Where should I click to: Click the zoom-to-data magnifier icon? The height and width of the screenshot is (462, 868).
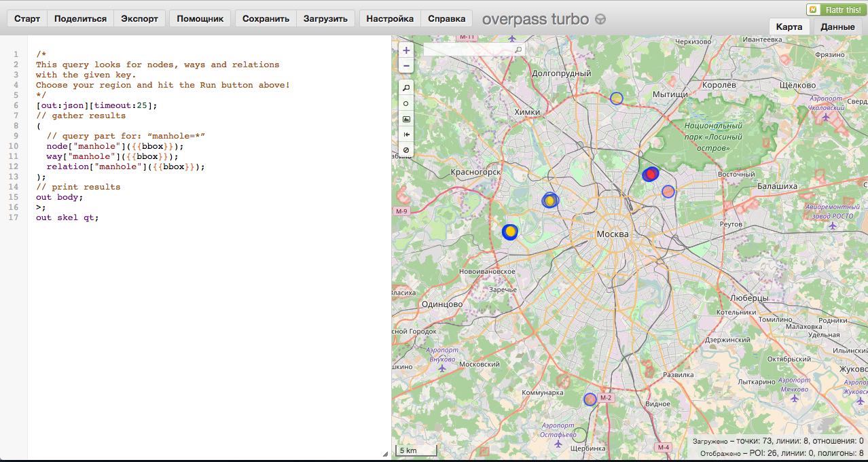pos(406,88)
